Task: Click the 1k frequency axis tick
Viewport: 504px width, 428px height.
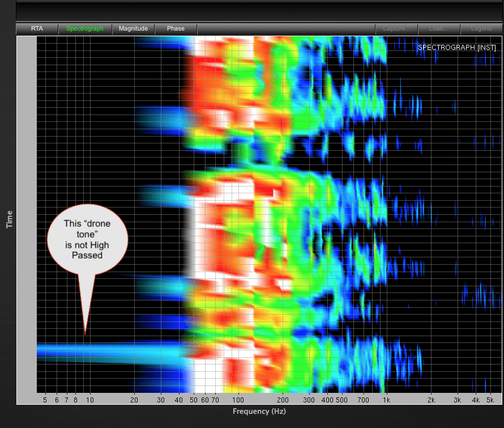Action: [386, 400]
